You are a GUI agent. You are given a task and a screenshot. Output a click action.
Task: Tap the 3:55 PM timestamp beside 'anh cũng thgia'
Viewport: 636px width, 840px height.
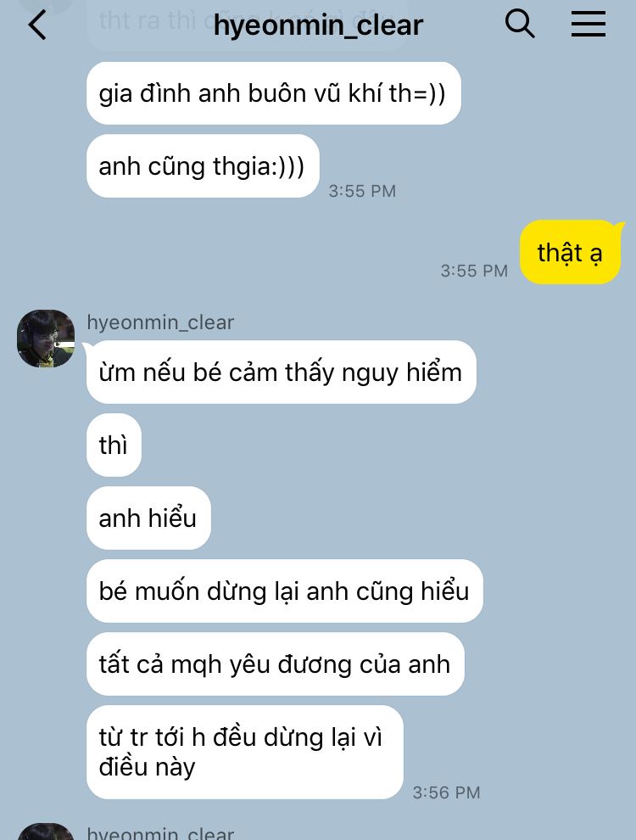coord(362,191)
